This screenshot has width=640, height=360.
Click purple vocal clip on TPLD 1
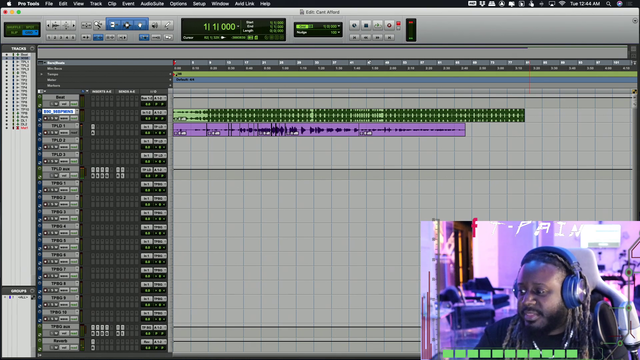(x=319, y=130)
